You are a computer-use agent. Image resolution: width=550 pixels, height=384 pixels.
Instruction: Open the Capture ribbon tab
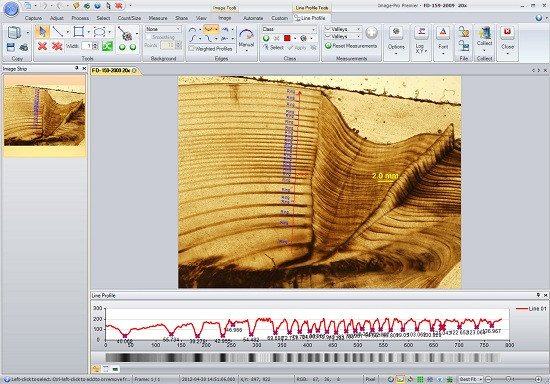[x=34, y=18]
